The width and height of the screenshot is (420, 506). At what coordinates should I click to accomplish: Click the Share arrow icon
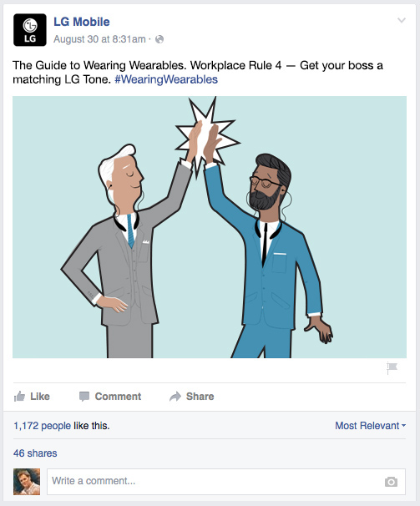click(175, 397)
